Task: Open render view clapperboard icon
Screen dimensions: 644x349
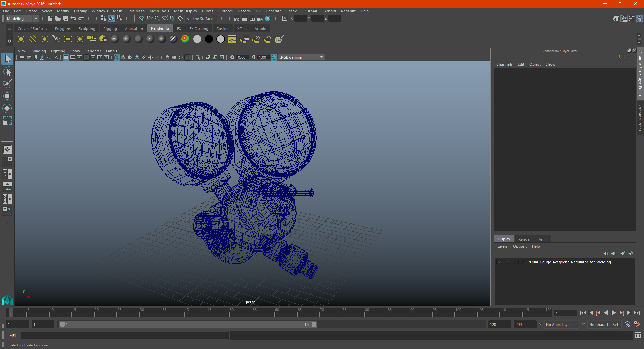Action: (237, 18)
